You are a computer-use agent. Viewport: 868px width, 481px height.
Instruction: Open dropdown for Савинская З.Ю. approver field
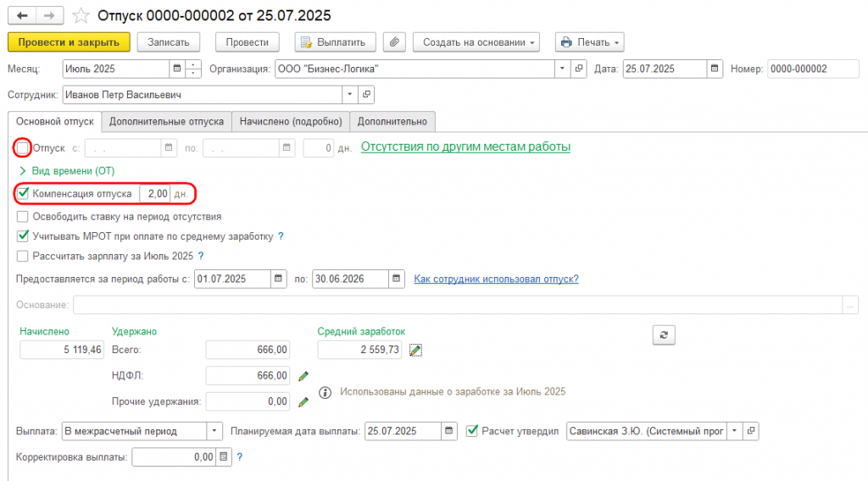point(734,431)
